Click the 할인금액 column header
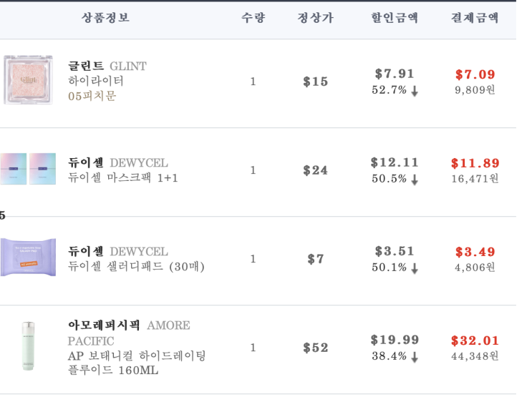 pos(395,18)
